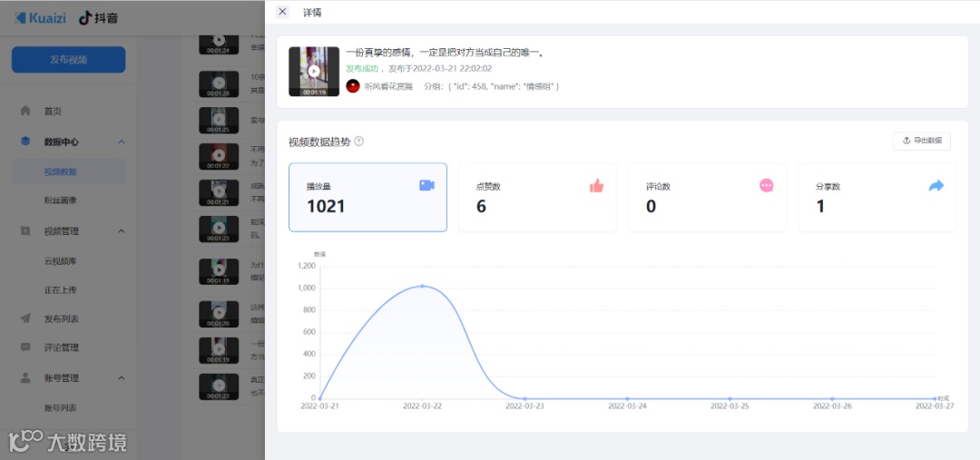Click the 听风看花赏舞 account name

[388, 86]
